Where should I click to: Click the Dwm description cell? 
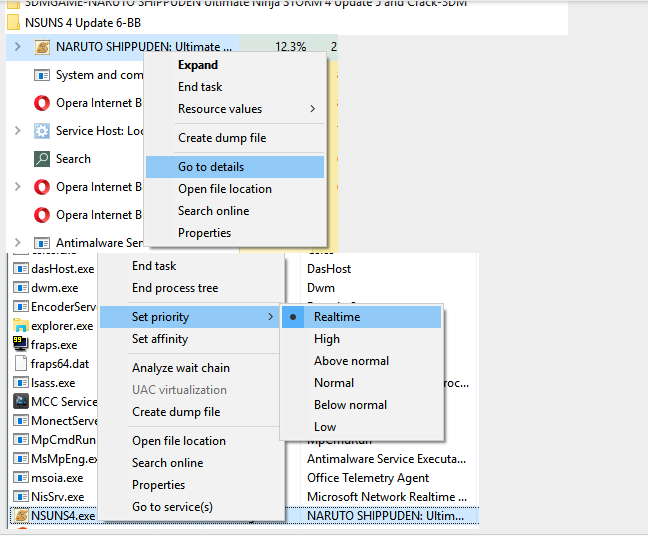point(321,288)
